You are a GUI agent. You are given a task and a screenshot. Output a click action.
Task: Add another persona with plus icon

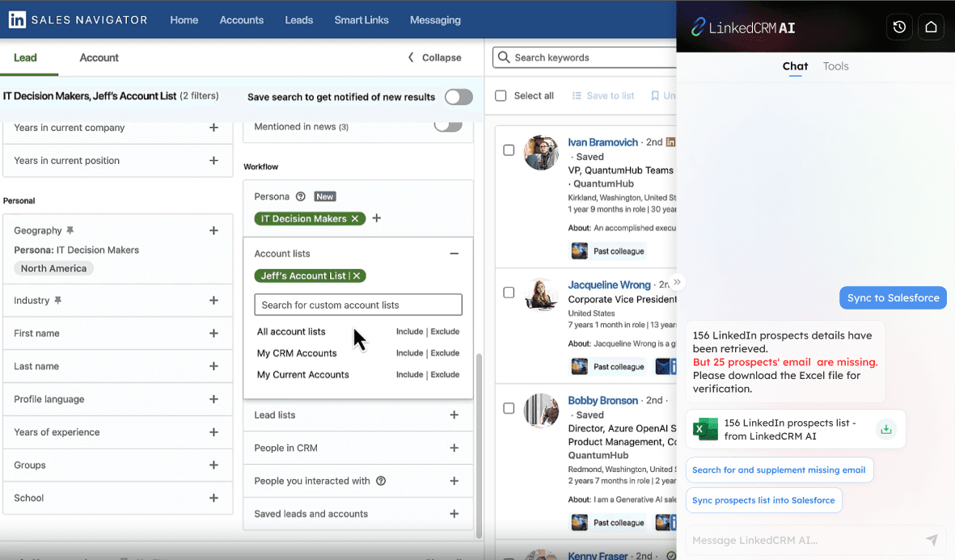pos(376,218)
